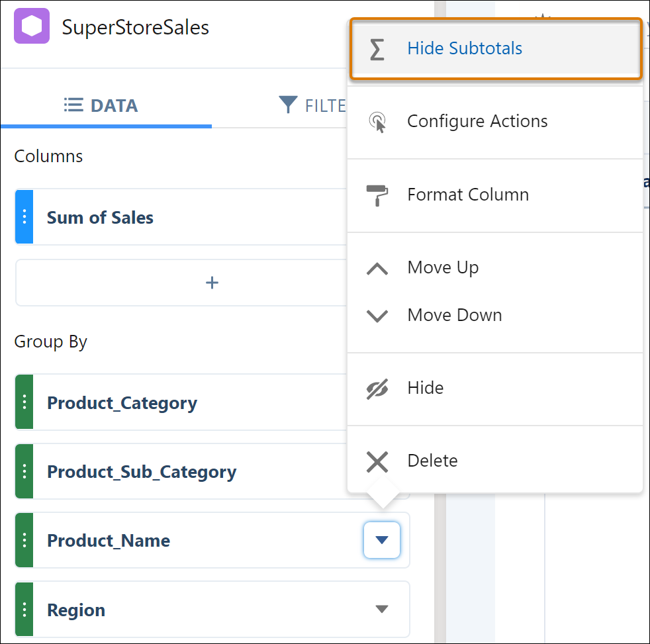Click the drag handle on Region grouping
The width and height of the screenshot is (650, 644).
[24, 610]
